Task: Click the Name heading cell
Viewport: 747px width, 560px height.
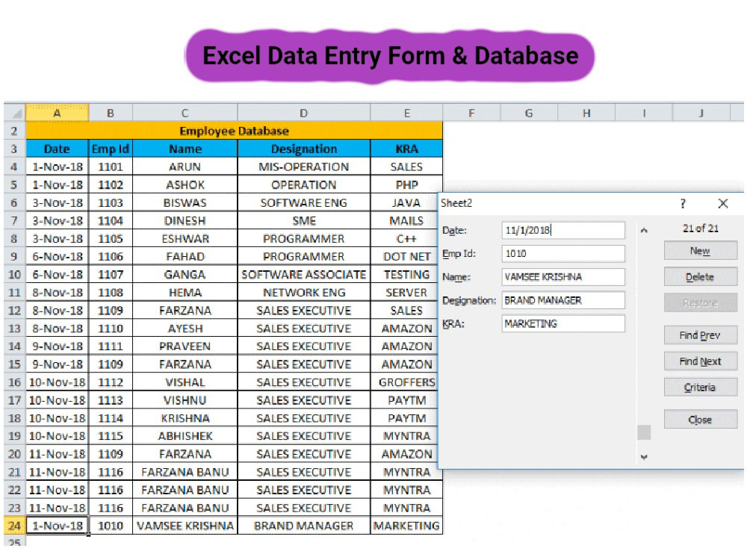Action: pyautogui.click(x=185, y=149)
